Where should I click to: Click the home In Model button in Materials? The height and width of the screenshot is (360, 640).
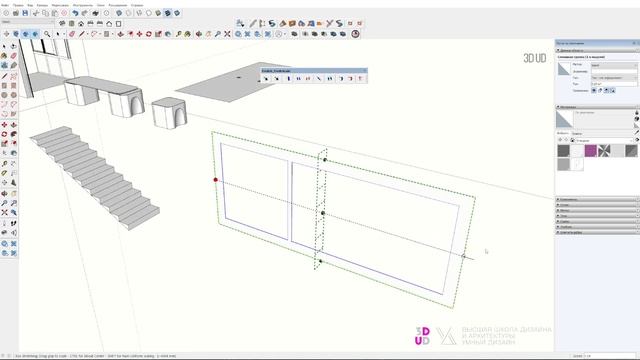pos(572,140)
